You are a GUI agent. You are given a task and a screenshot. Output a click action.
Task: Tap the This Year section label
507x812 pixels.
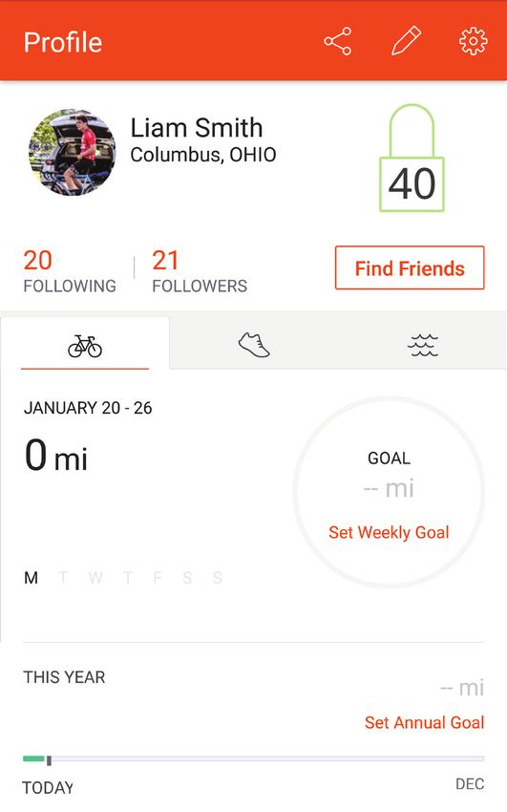[x=64, y=677]
